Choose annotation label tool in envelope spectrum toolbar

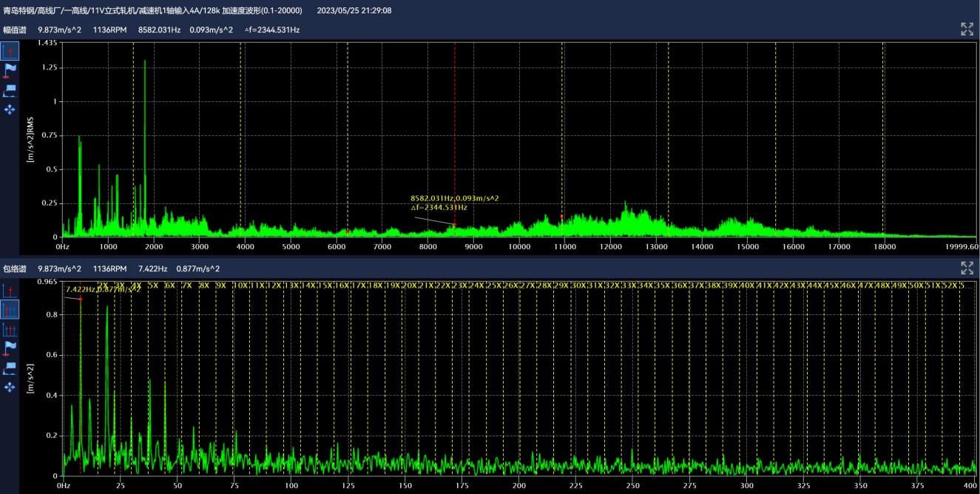click(10, 368)
